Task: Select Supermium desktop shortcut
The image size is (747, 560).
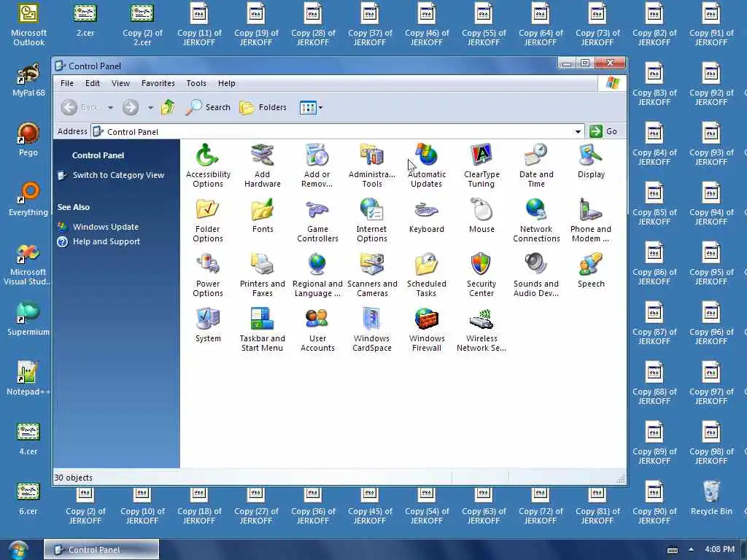Action: (x=28, y=319)
